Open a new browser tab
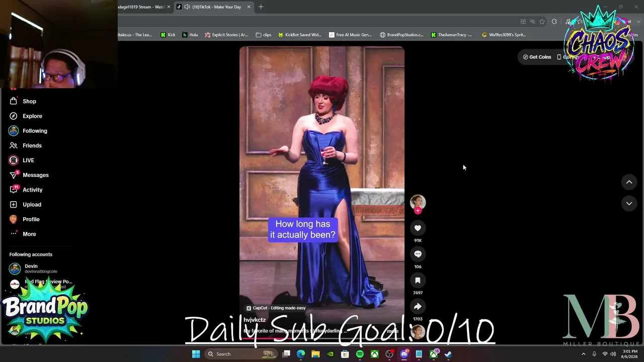The height and width of the screenshot is (362, 644). 261,7
